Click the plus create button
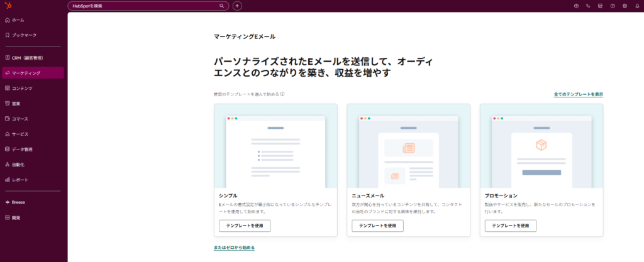The image size is (644, 262). click(x=237, y=6)
